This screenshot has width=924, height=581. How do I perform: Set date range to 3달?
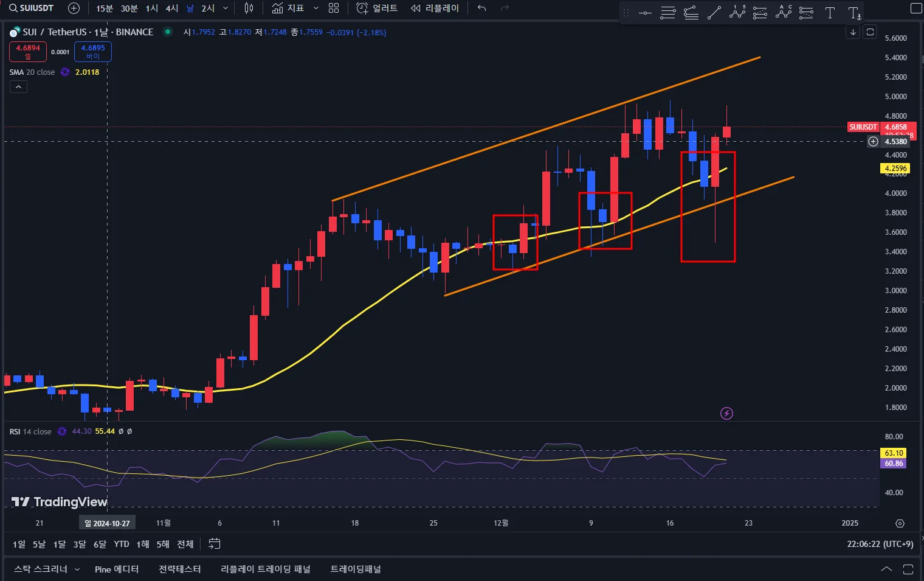click(x=80, y=544)
